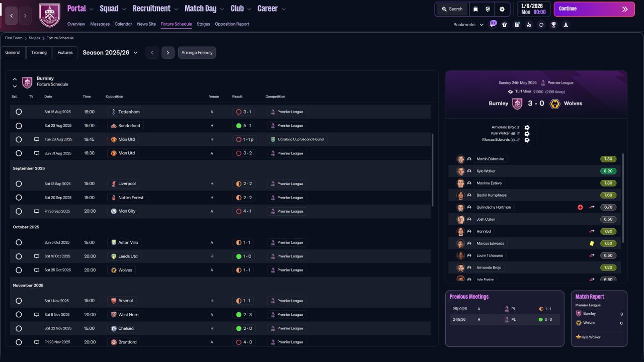Go to the next season arrow button

tap(168, 53)
